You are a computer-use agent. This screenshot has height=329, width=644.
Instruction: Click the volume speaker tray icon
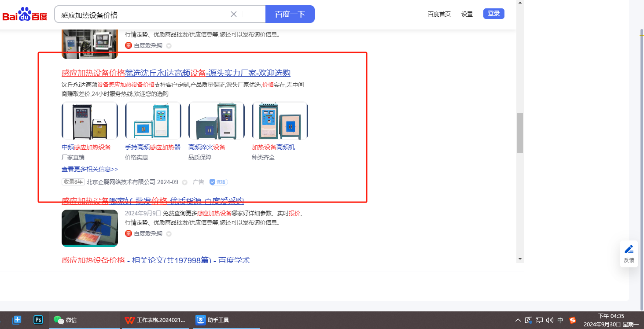549,320
